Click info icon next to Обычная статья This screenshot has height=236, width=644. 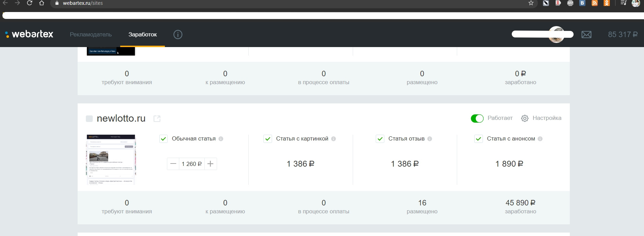221,139
